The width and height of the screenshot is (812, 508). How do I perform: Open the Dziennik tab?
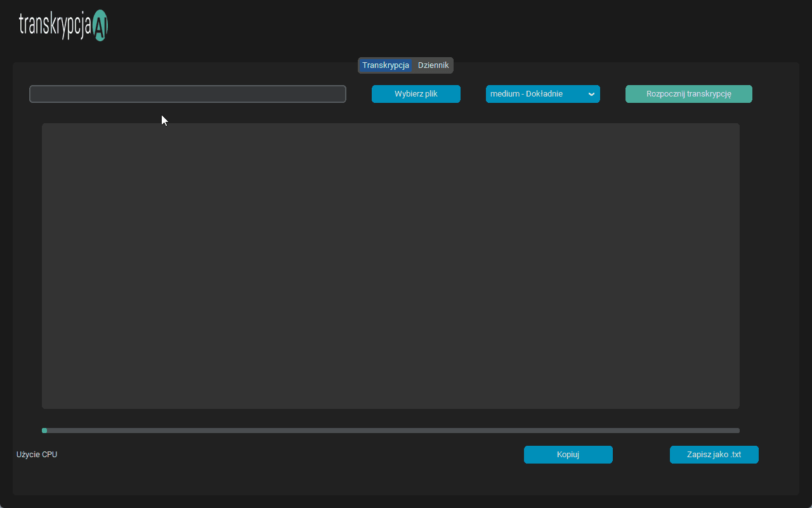(433, 65)
